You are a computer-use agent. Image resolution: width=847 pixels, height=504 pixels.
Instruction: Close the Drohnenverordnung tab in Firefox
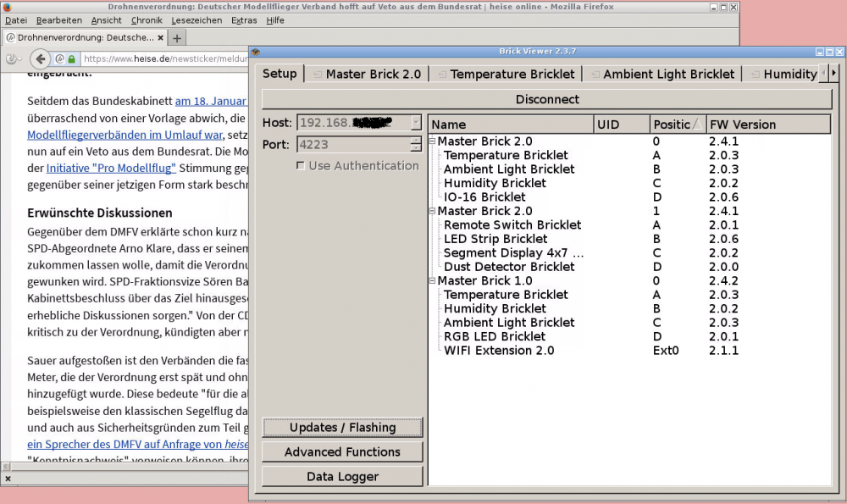point(160,38)
